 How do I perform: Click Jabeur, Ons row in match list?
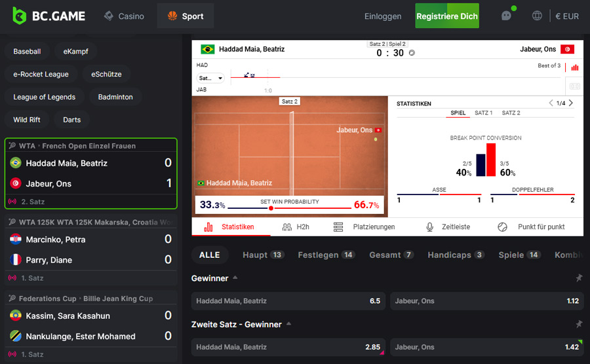90,183
